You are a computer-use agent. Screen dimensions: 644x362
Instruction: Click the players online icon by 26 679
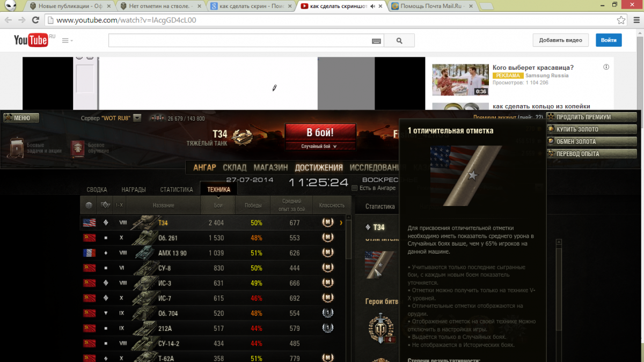(x=157, y=118)
